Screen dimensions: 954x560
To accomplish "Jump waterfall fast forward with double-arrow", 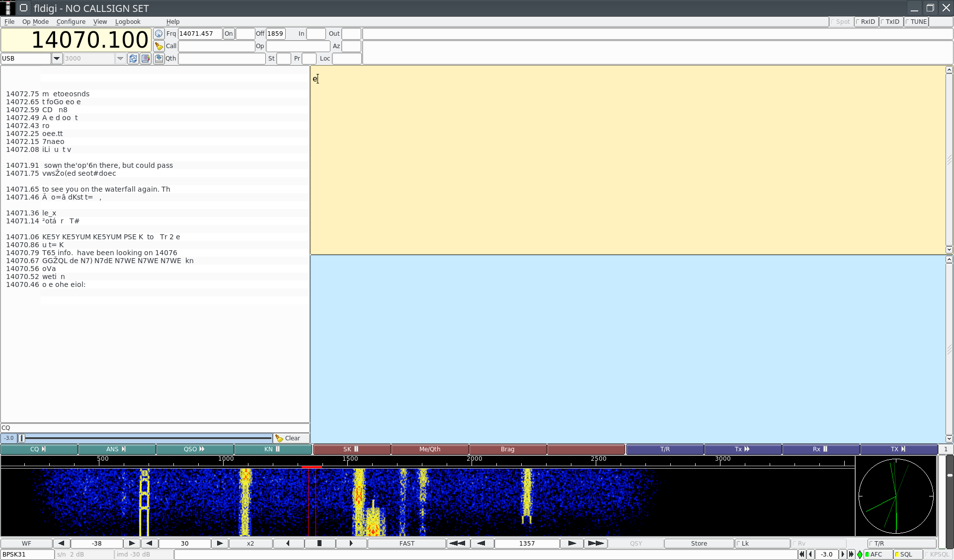I will coord(595,544).
